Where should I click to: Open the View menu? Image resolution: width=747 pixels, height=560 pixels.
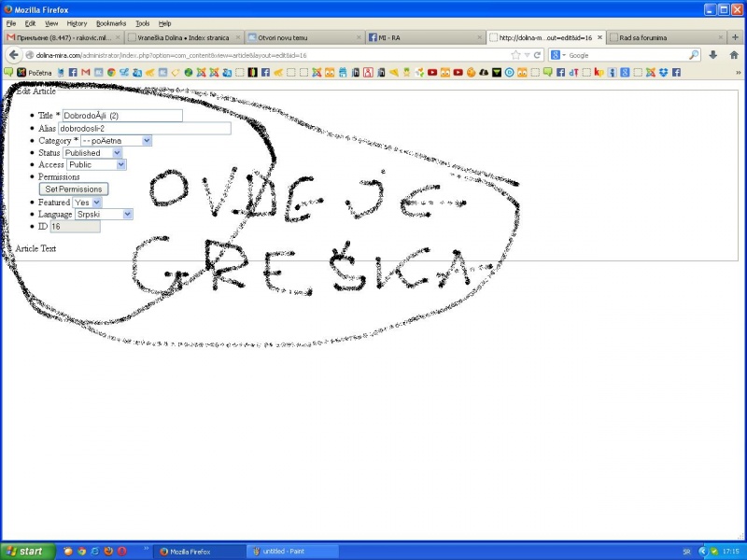[51, 23]
